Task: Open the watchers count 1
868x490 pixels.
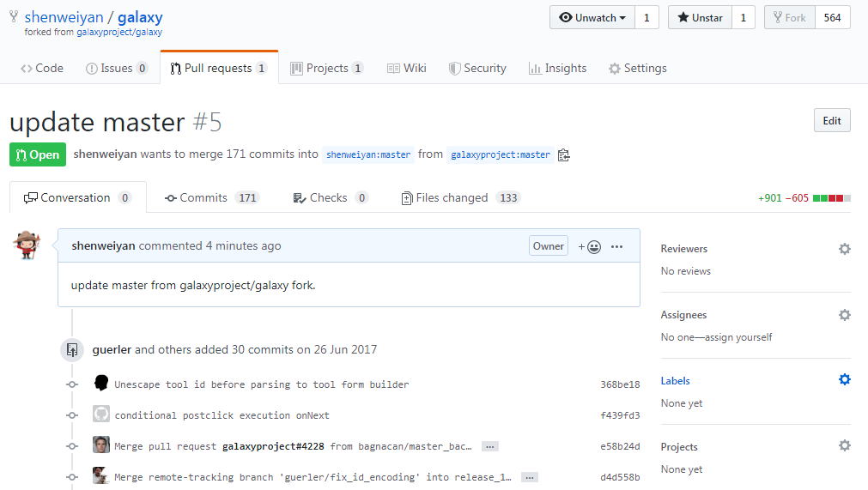Action: [646, 18]
